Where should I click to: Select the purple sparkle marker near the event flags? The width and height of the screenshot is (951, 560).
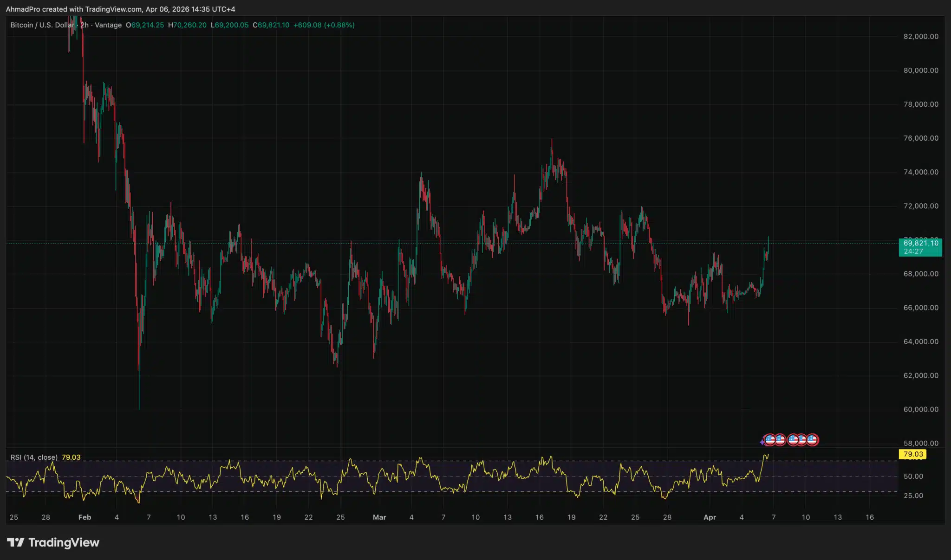[762, 442]
